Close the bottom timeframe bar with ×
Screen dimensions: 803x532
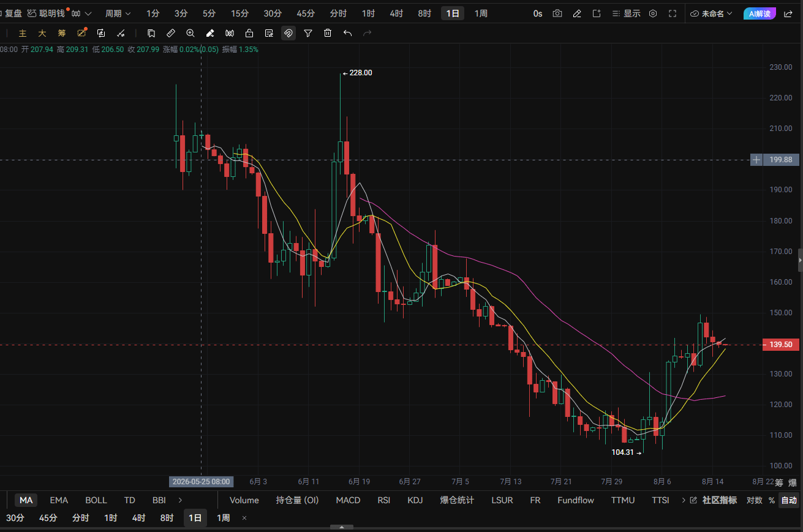[x=244, y=518]
